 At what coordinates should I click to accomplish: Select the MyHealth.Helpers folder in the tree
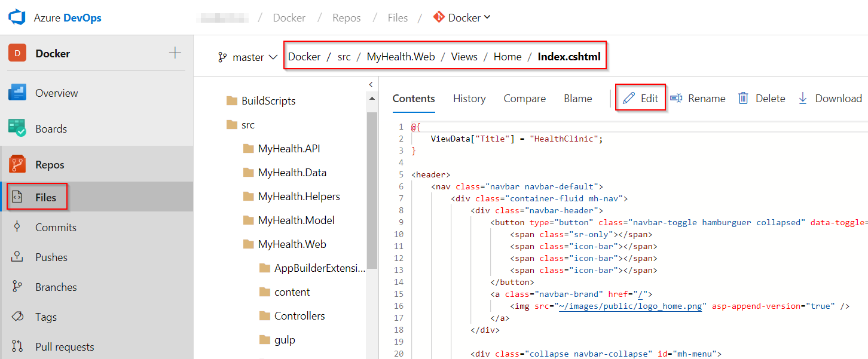point(299,197)
